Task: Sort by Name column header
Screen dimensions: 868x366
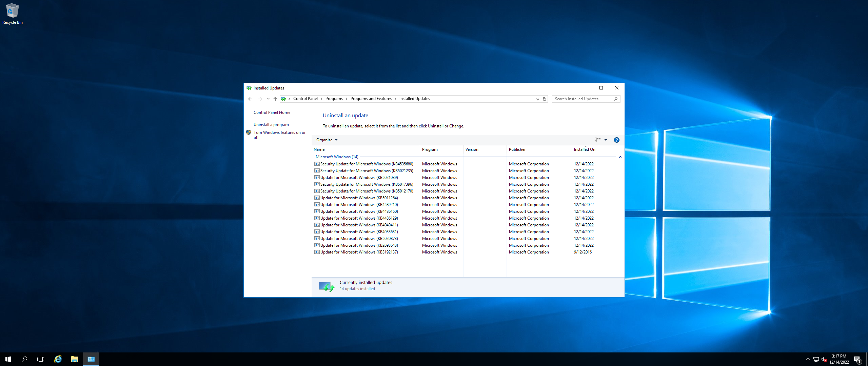Action: (x=366, y=149)
